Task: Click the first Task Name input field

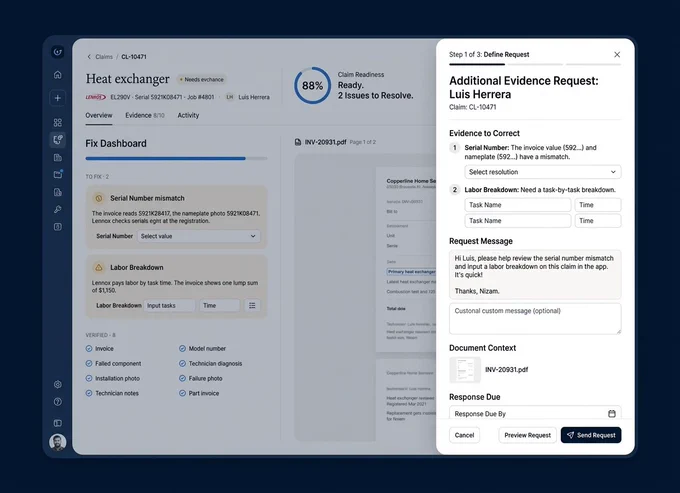Action: click(518, 205)
